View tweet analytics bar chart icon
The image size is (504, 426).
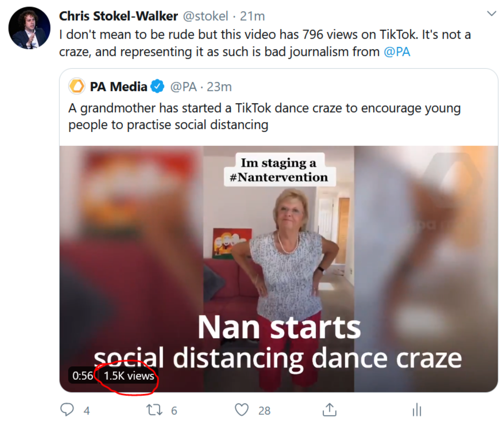point(417,410)
